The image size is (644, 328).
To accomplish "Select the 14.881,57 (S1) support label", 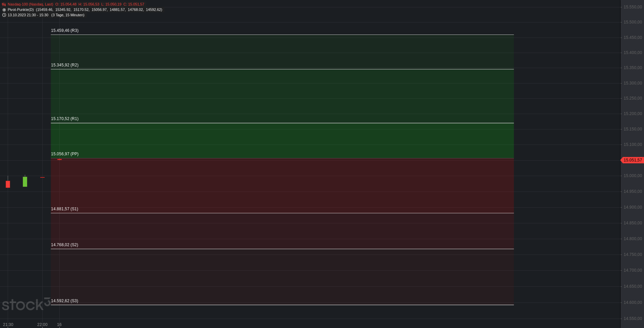I will 64,209.
